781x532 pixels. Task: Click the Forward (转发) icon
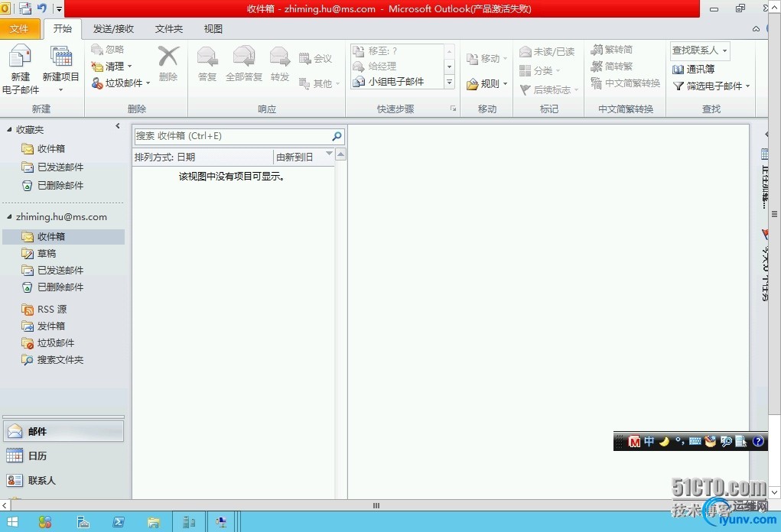pyautogui.click(x=280, y=57)
